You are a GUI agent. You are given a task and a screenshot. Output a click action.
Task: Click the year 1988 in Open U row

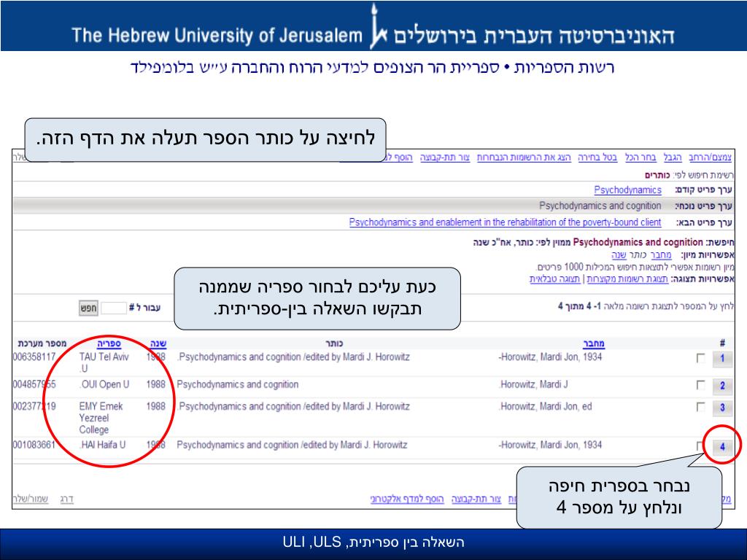tap(156, 384)
